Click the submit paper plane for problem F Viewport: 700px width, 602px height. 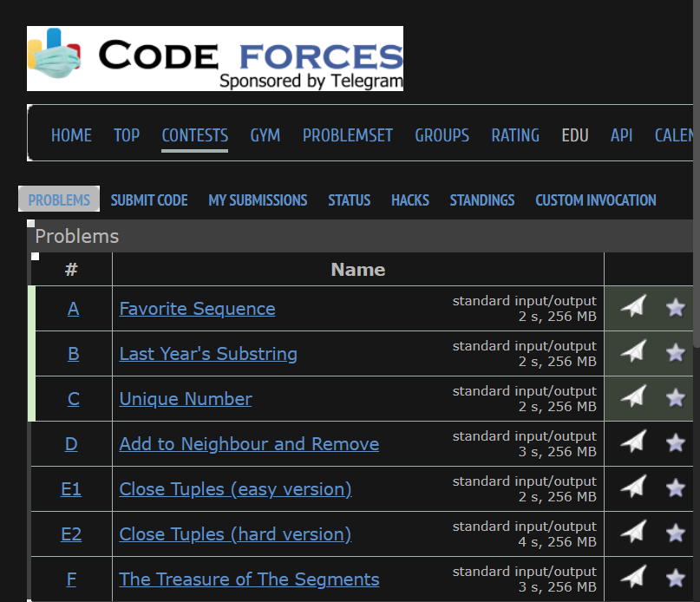pos(632,578)
